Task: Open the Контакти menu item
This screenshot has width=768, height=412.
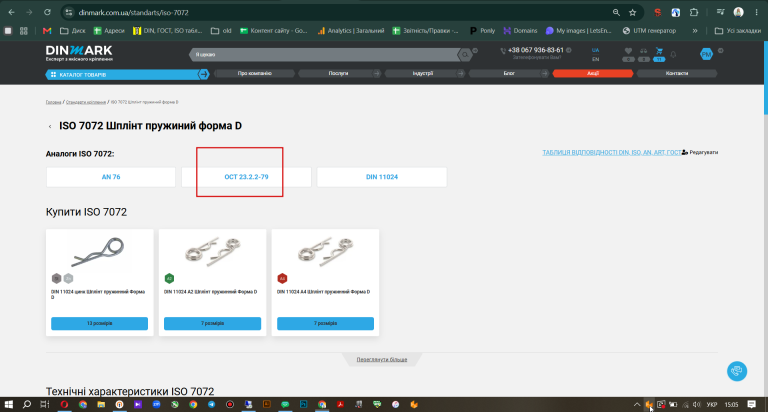Action: tap(676, 73)
